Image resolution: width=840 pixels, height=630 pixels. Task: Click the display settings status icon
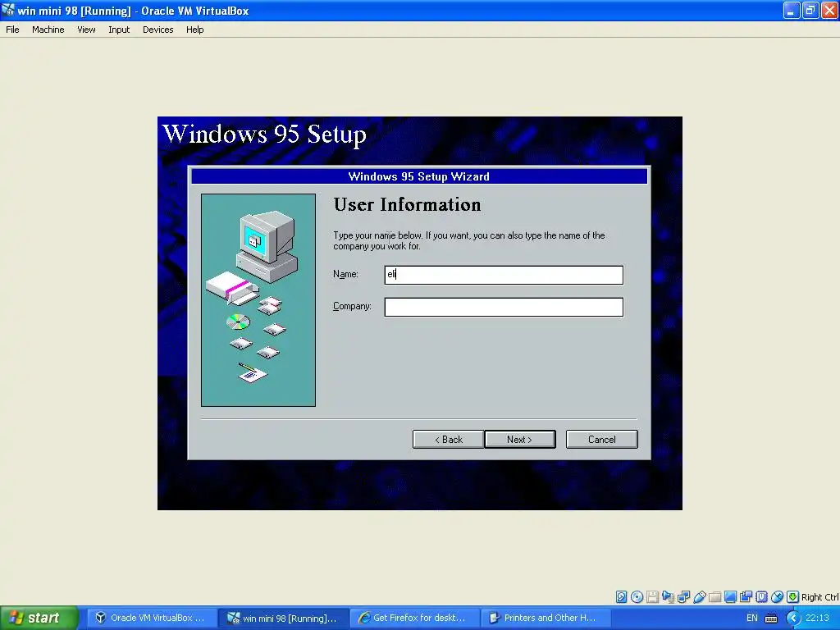[730, 597]
